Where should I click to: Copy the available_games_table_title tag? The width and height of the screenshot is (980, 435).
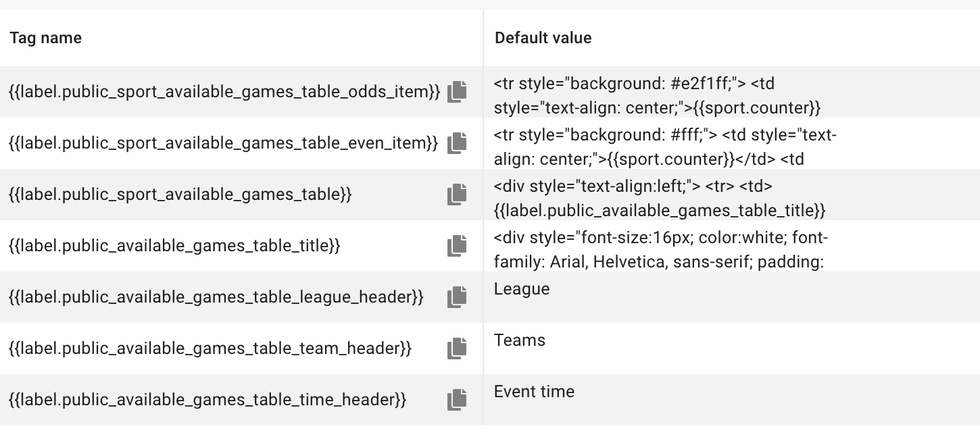coord(457,246)
